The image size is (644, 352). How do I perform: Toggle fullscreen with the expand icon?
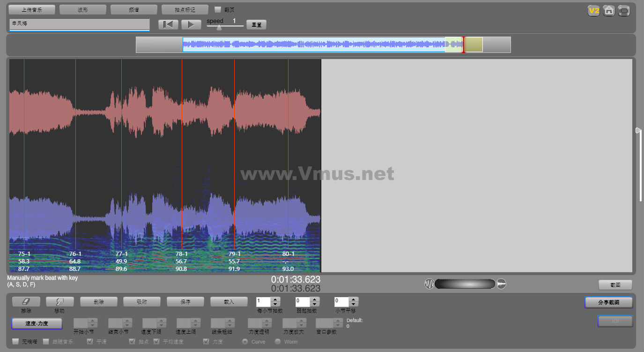tap(624, 10)
